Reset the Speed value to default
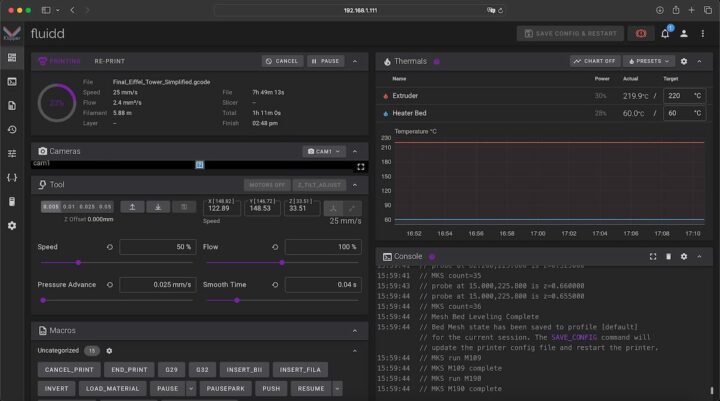720x401 pixels. click(109, 246)
